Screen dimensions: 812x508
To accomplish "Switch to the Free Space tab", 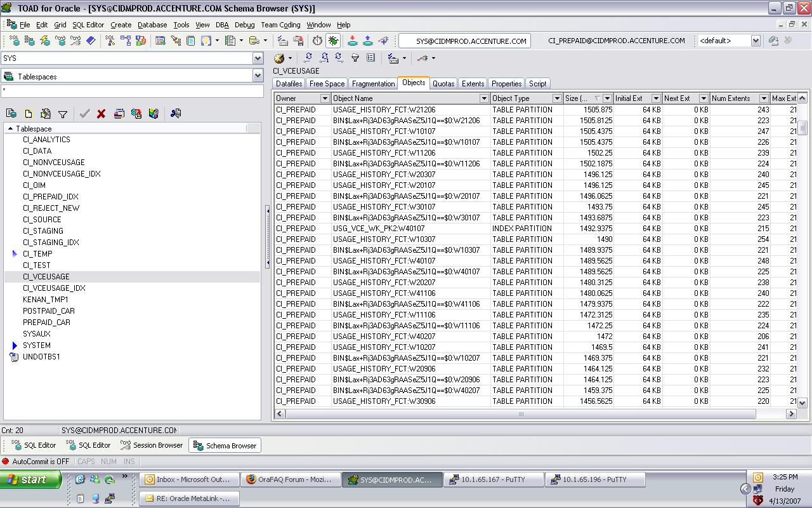I will click(x=327, y=83).
